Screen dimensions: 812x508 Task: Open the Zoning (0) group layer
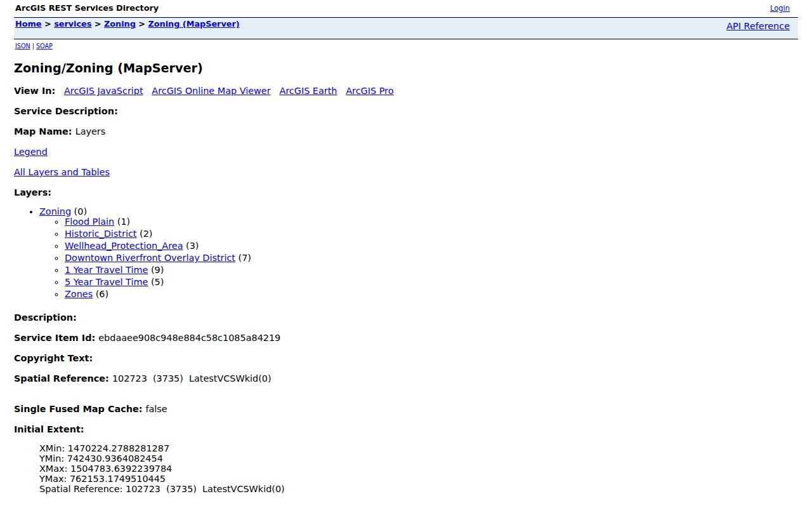click(55, 211)
